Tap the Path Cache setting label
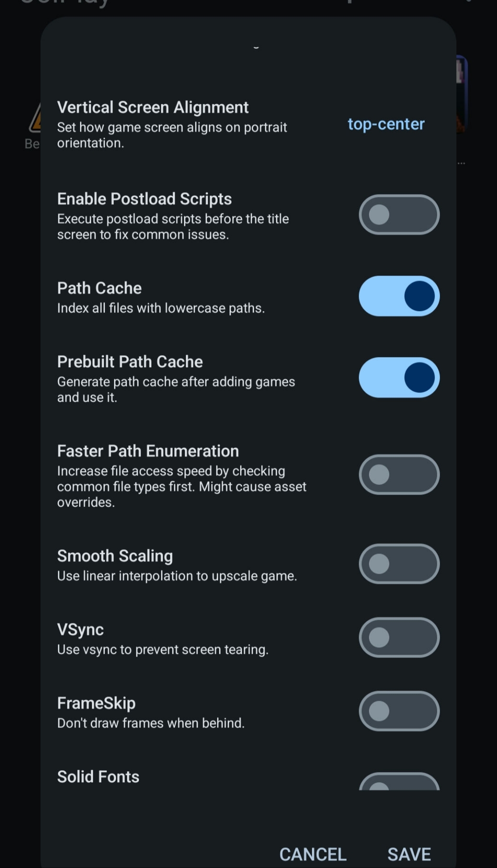The image size is (497, 868). click(x=100, y=288)
